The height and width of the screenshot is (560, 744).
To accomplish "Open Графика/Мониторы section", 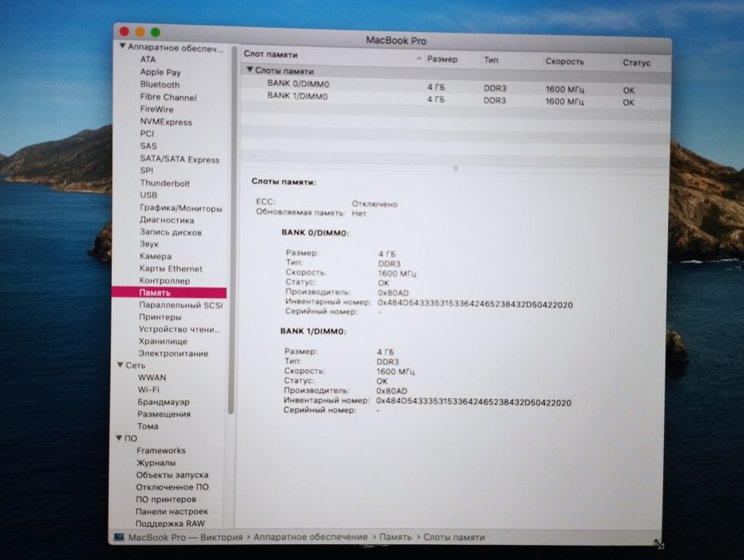I will (x=181, y=207).
